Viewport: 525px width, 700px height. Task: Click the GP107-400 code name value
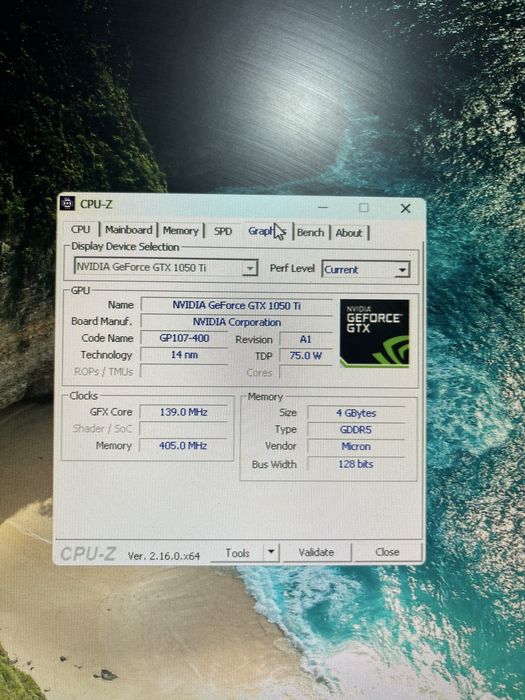tap(184, 338)
